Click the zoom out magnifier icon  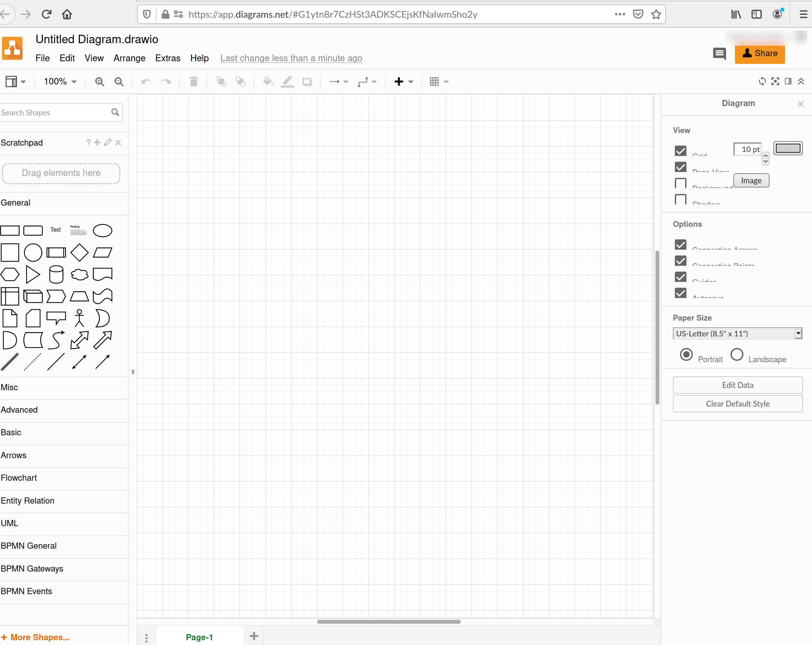point(119,82)
